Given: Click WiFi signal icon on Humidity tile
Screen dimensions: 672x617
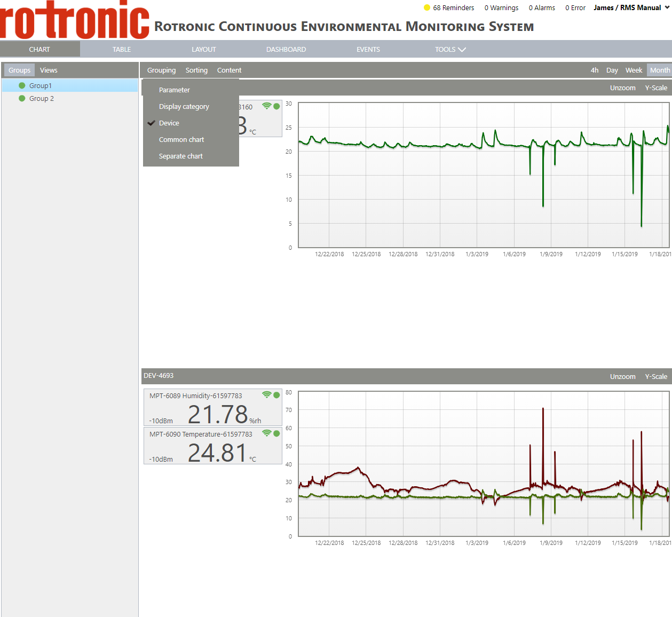Looking at the screenshot, I should [267, 395].
